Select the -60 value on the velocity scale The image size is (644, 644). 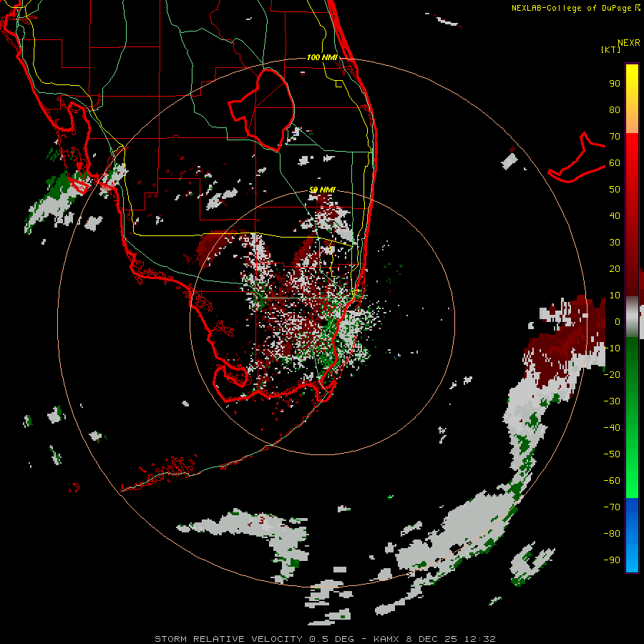[612, 481]
